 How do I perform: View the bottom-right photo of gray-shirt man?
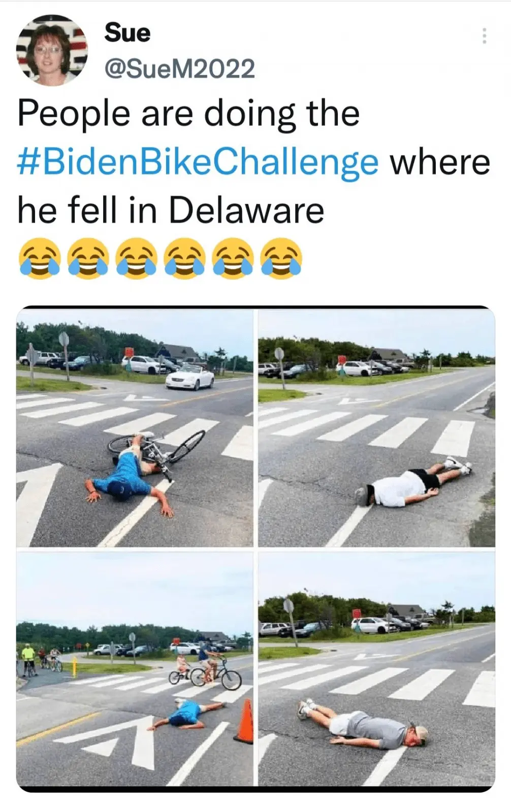click(376, 669)
